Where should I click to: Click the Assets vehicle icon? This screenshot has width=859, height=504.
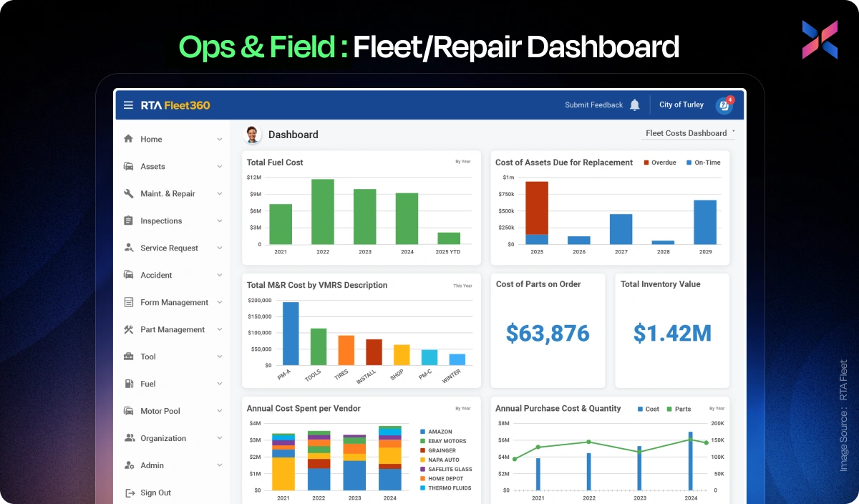tap(128, 166)
